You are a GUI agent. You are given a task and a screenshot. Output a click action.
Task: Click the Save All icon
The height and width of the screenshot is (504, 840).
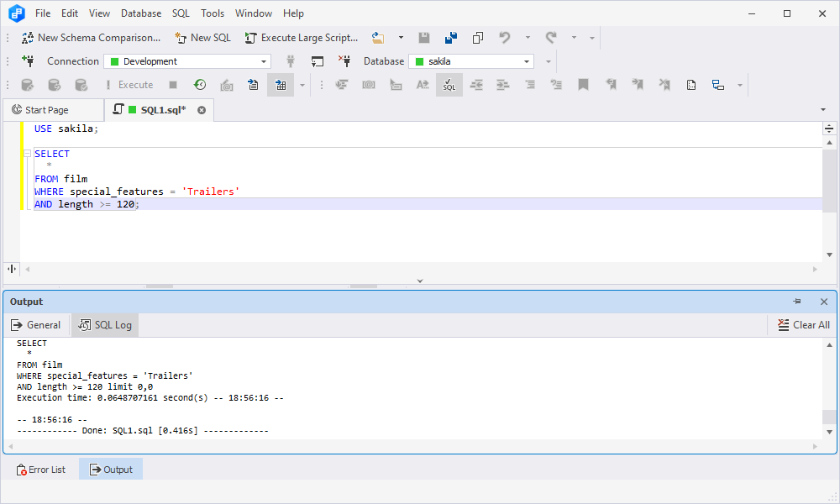tap(451, 38)
